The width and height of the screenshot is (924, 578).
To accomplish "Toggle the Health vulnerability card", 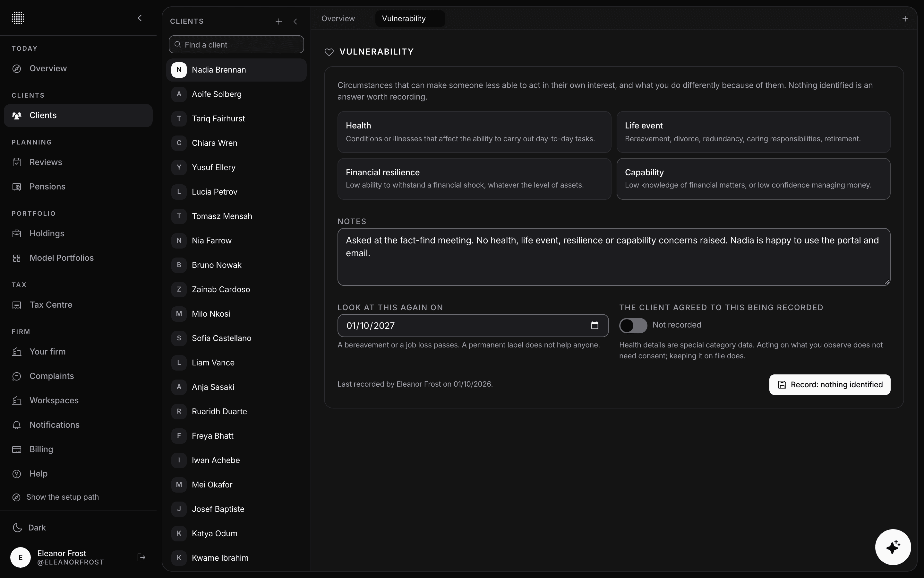I will (474, 132).
